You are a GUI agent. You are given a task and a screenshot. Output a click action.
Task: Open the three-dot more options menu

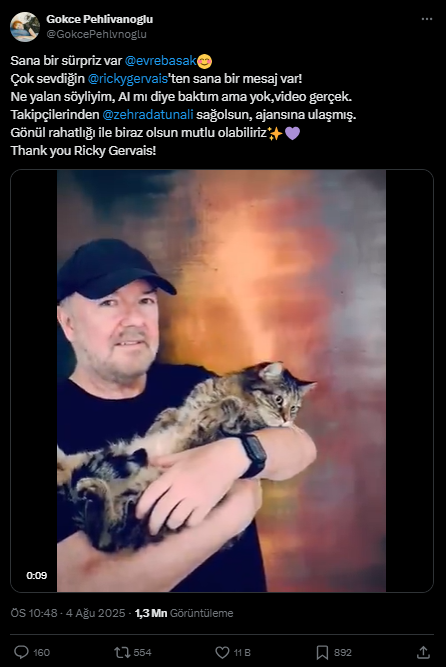click(426, 19)
